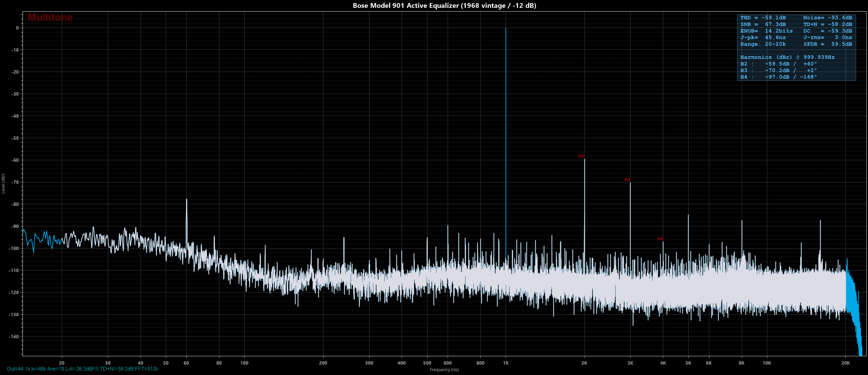Click the 'THD = -59.1dB' readout
This screenshot has height=375, width=868.
[763, 18]
